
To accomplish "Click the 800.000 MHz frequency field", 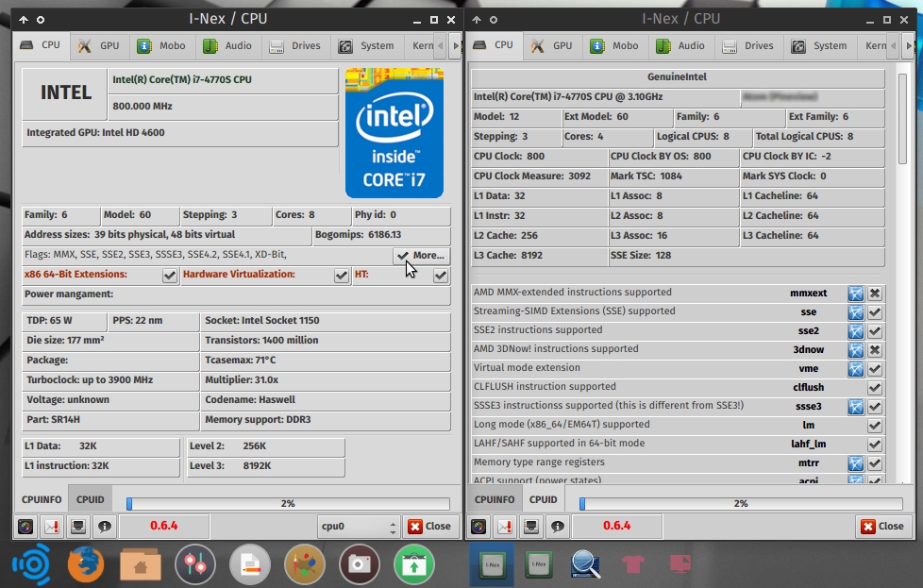I will point(223,107).
